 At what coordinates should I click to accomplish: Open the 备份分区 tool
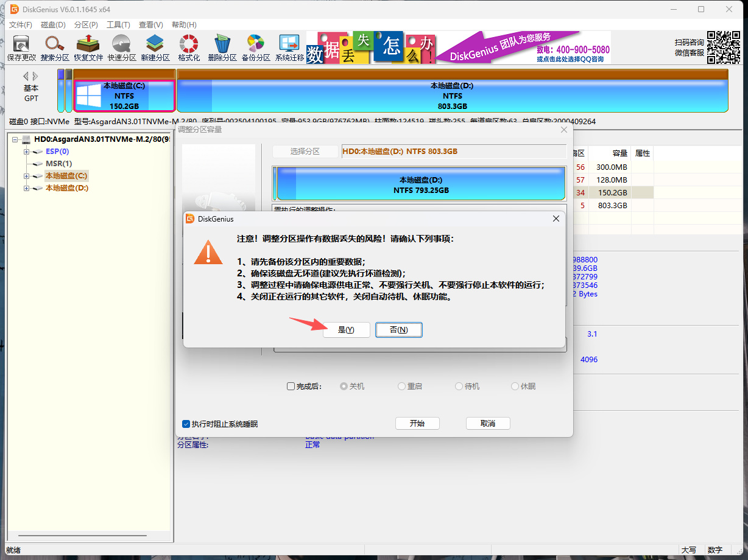click(x=256, y=47)
